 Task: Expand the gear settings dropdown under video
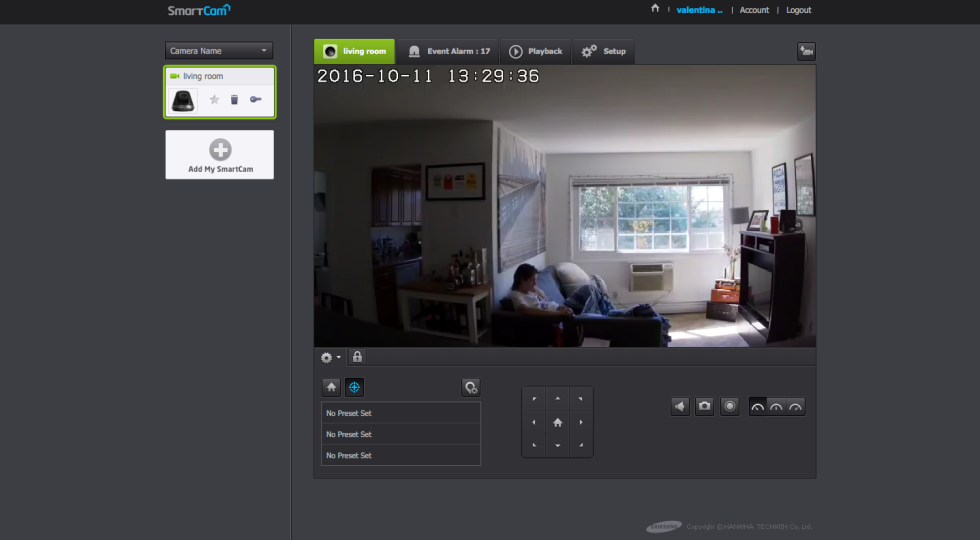(330, 357)
